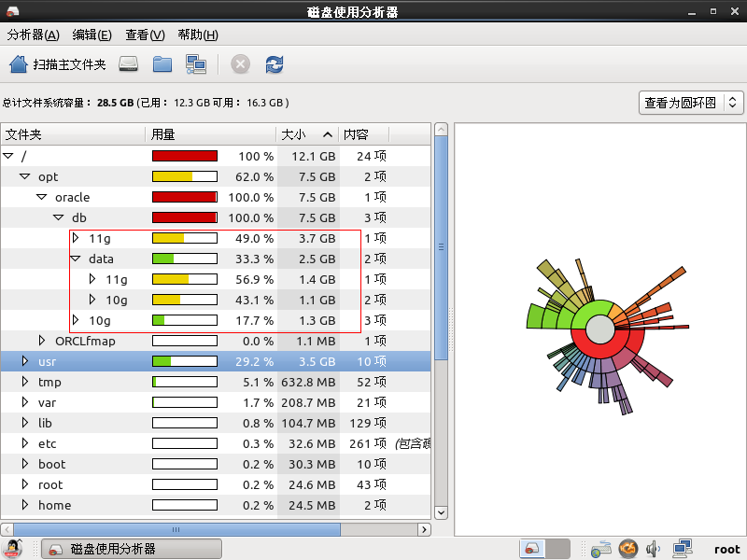Screen dimensions: 747x560
Task: Click the refresh rescan icon
Action: [275, 64]
